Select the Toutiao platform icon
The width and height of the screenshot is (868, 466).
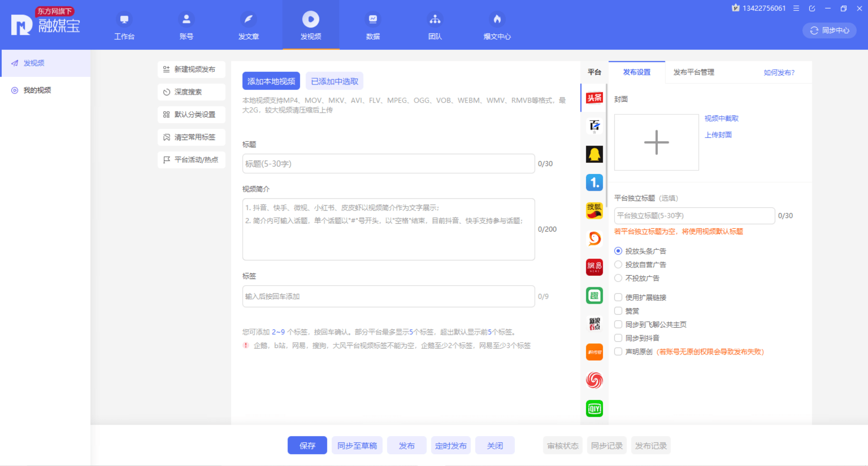coord(594,98)
